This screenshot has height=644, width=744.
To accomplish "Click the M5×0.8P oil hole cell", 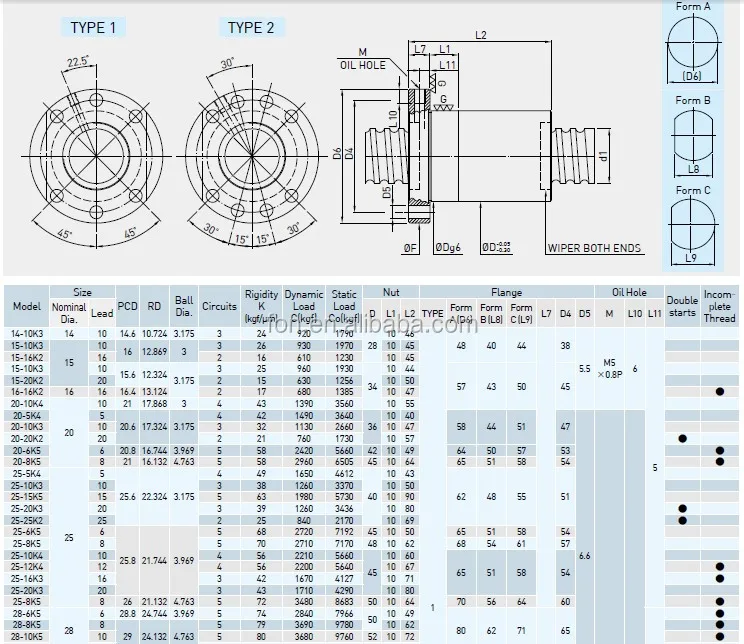I will click(609, 369).
